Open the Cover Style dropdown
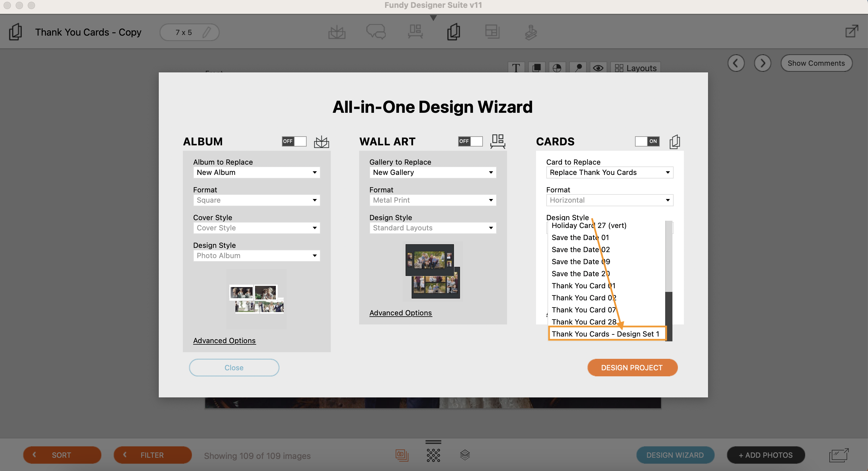 257,228
